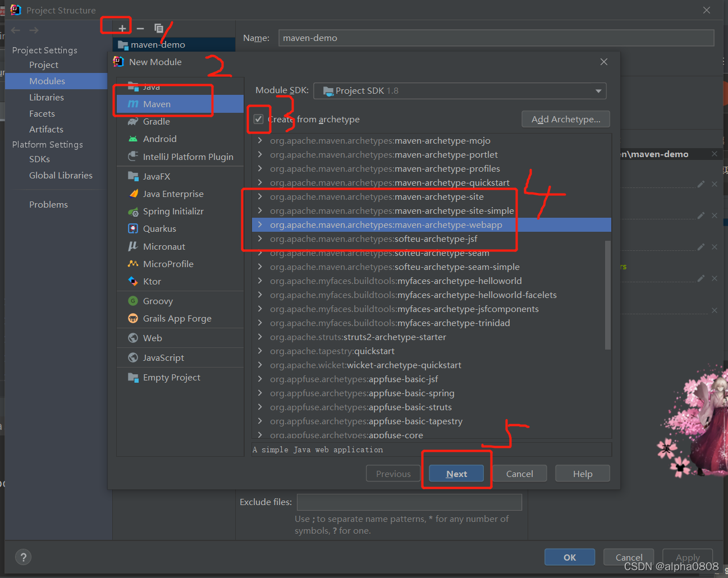
Task: Click Add Archetype button
Action: [x=566, y=119]
